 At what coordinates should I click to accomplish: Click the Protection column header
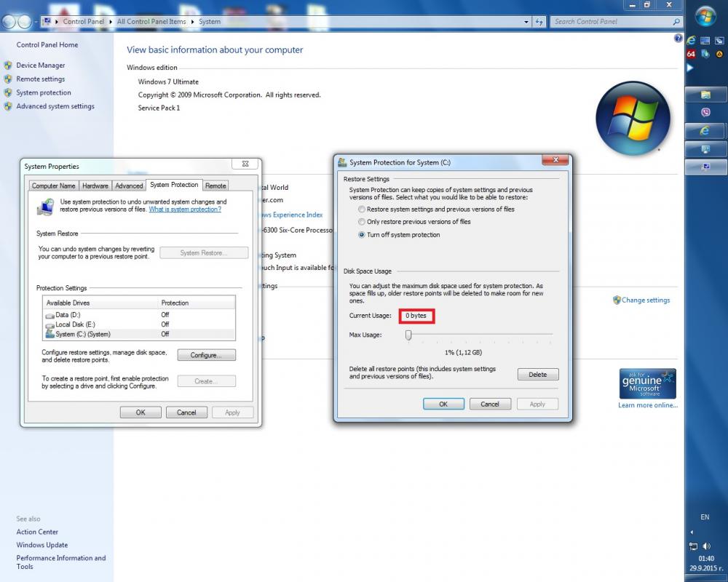click(197, 303)
